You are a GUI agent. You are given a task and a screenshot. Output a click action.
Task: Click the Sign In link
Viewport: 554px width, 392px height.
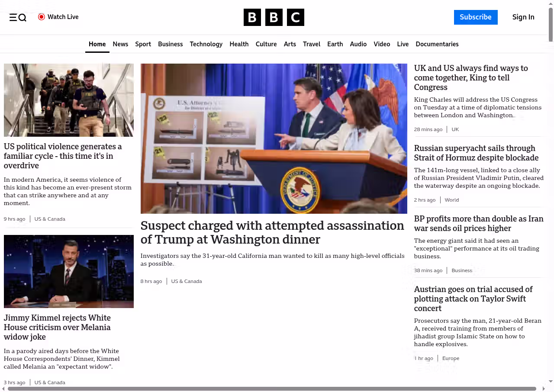523,17
